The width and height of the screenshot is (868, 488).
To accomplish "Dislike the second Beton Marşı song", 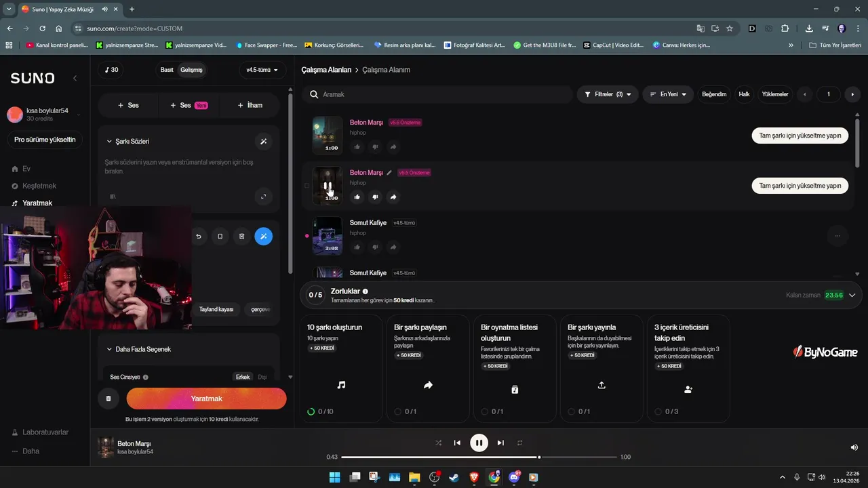I will click(x=375, y=197).
